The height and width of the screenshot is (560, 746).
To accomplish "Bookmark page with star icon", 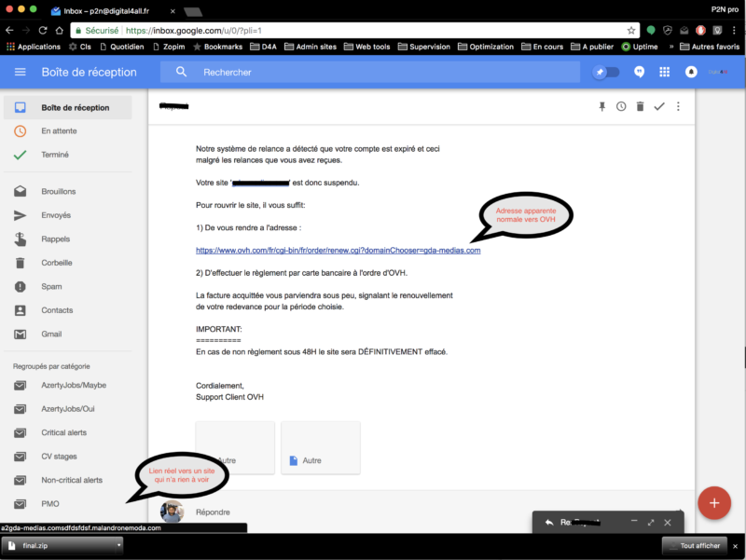I will pos(631,31).
